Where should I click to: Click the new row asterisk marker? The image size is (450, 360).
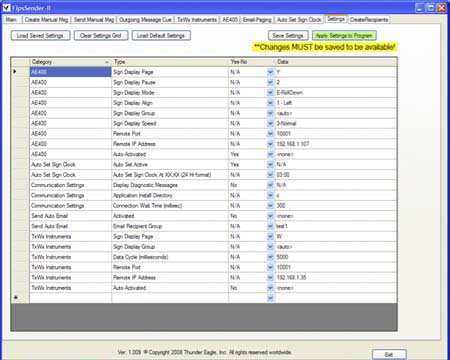(16, 298)
